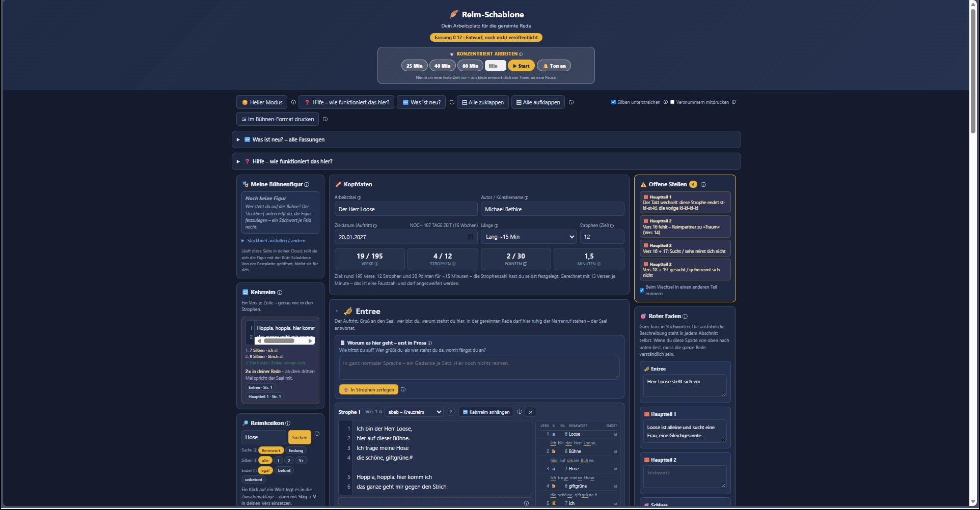Screen dimensions: 980x510
Task: Select the 40 Min timer preset
Action: [x=442, y=66]
